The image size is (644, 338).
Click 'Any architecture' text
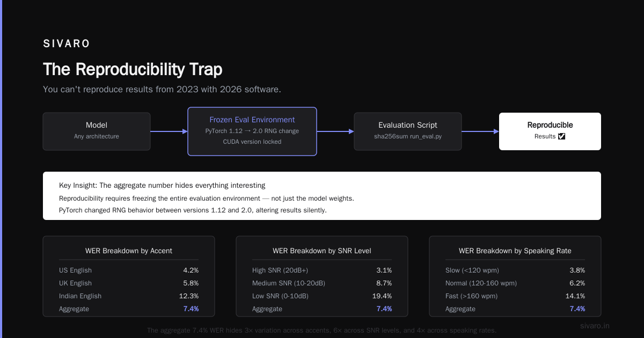(97, 136)
